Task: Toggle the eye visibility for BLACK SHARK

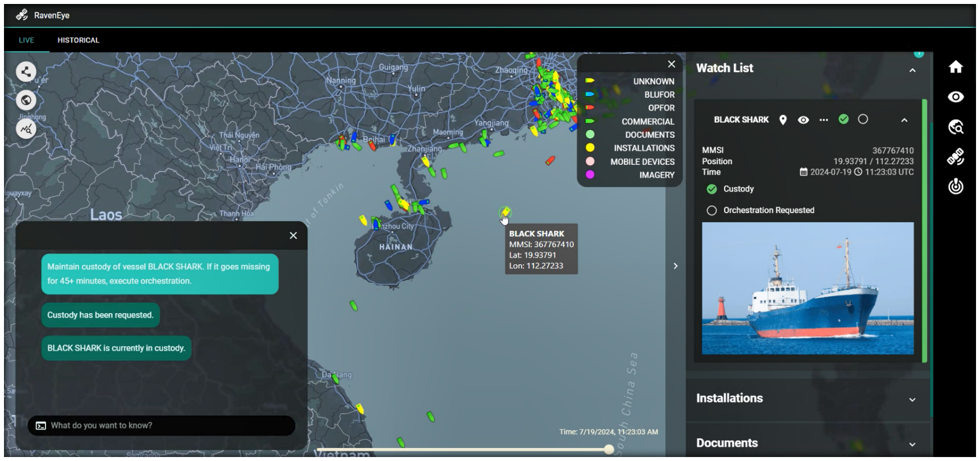Action: coord(803,120)
